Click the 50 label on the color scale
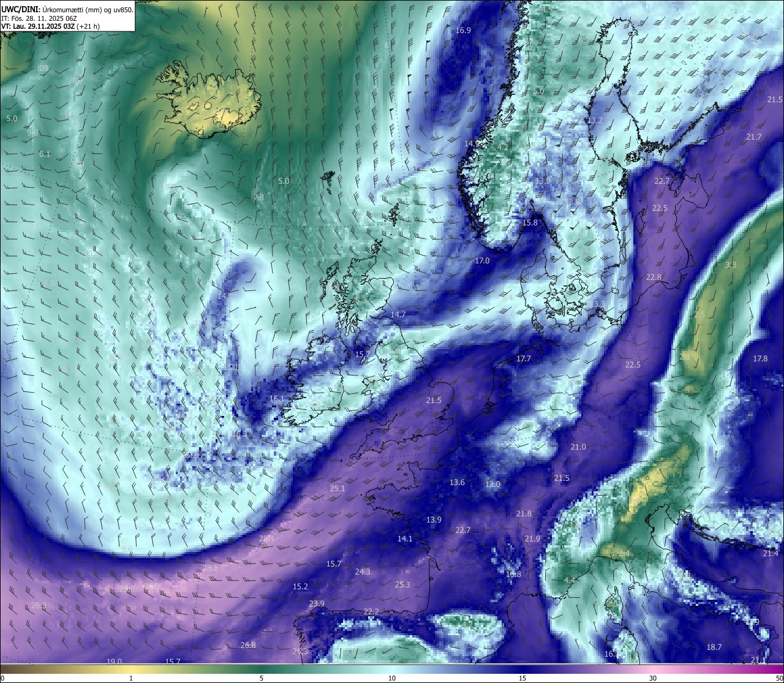 click(x=778, y=678)
